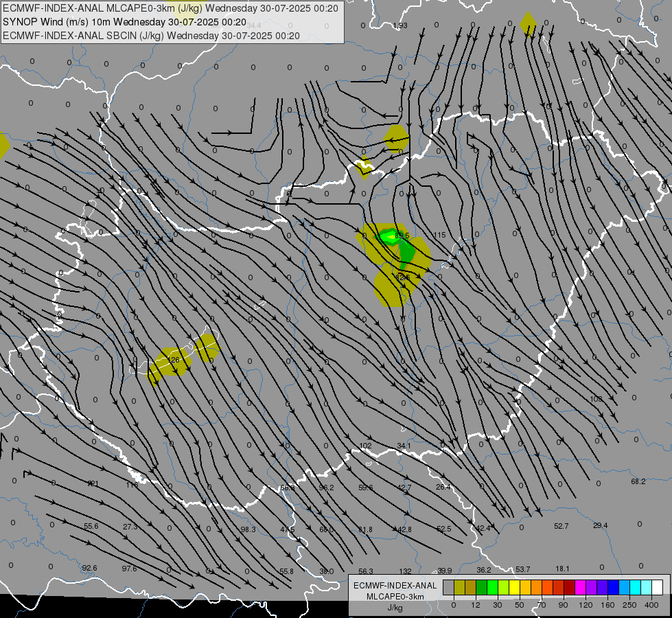Click the ECMWF-INDEX-ANAL MLCAPE0-3km title line
Viewport: 672px width, 618px height.
pos(170,8)
